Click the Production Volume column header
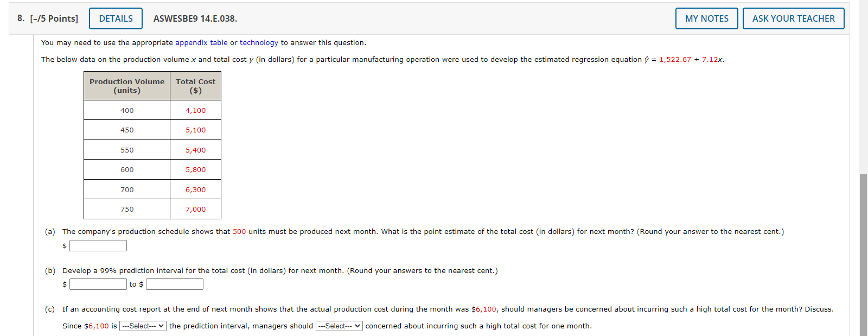The image size is (868, 336). [x=126, y=85]
